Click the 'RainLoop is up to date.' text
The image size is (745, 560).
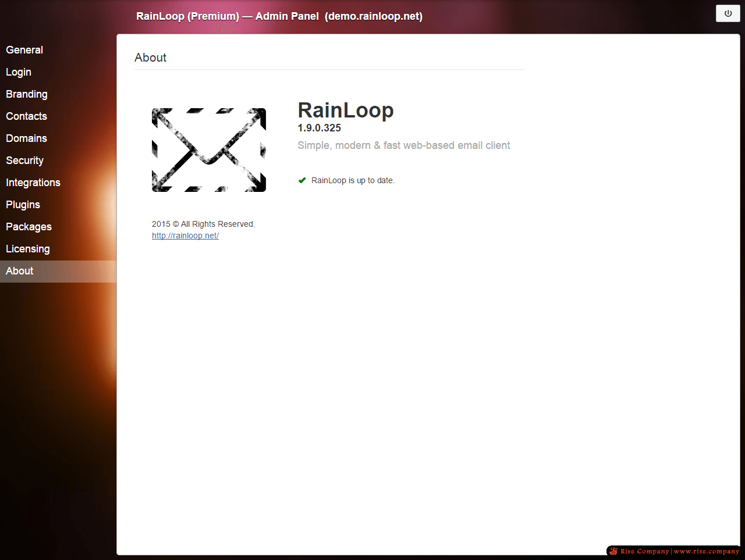353,180
